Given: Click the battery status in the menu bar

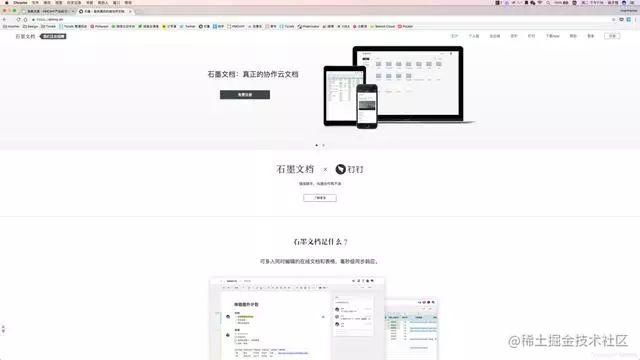Looking at the screenshot, I should (x=561, y=2).
